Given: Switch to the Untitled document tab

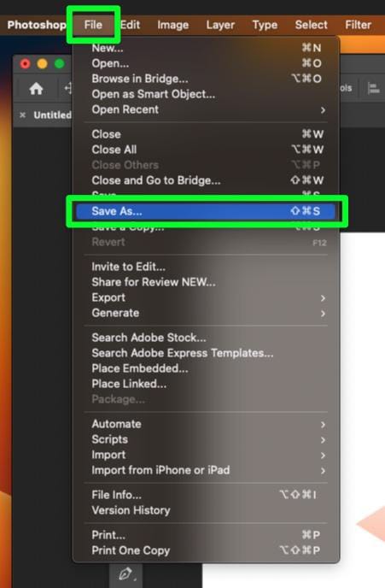Looking at the screenshot, I should tap(52, 115).
